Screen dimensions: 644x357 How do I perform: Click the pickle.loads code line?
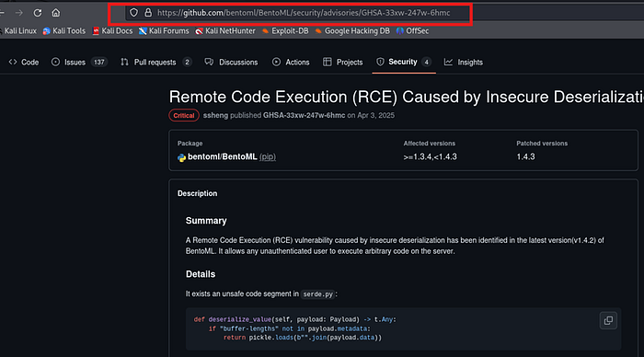click(x=303, y=338)
